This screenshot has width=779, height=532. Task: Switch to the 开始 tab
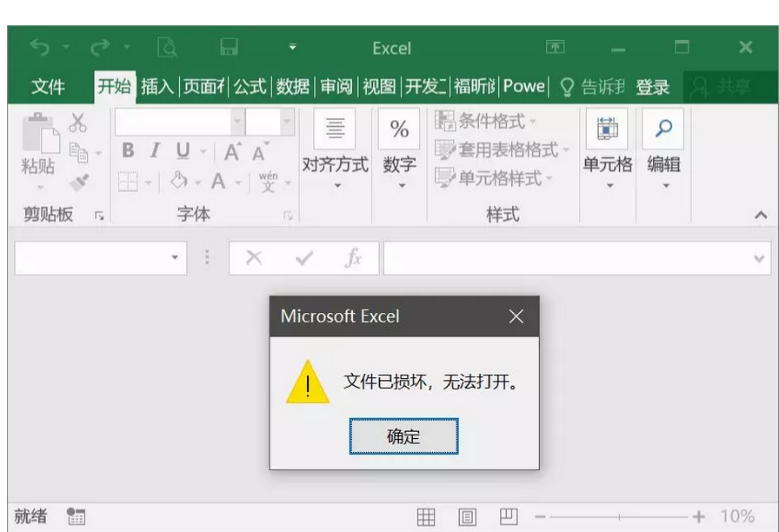tap(114, 86)
